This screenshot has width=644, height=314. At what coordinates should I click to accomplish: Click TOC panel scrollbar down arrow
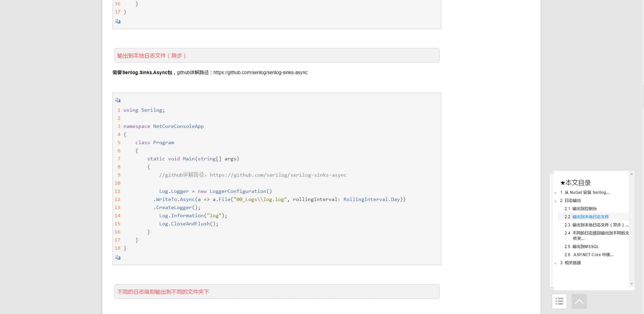click(x=631, y=284)
